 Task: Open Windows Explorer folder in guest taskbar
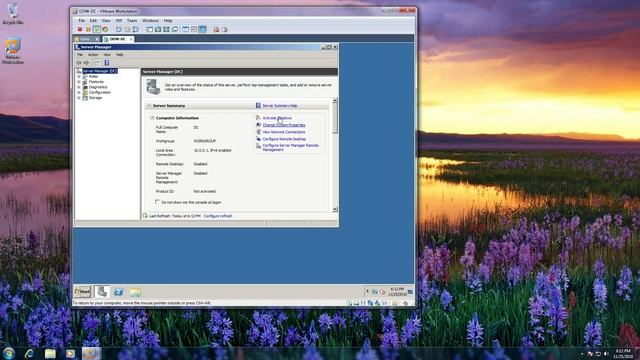(135, 292)
